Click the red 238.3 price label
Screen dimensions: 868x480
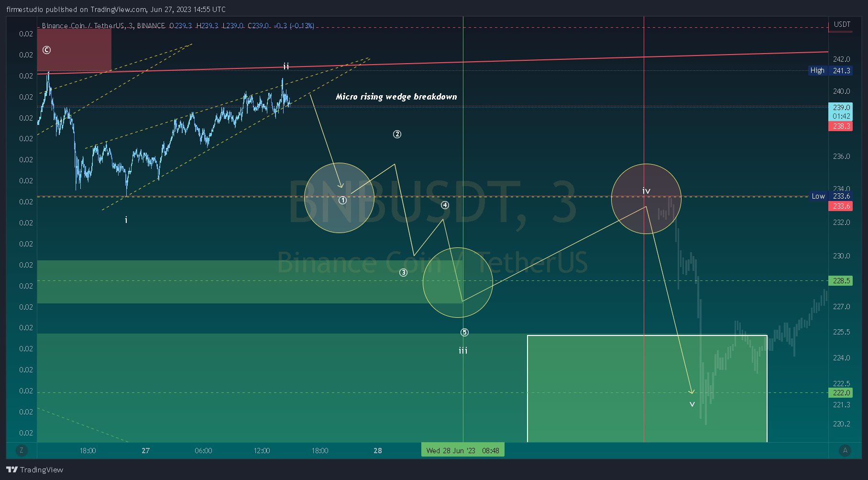(x=841, y=126)
